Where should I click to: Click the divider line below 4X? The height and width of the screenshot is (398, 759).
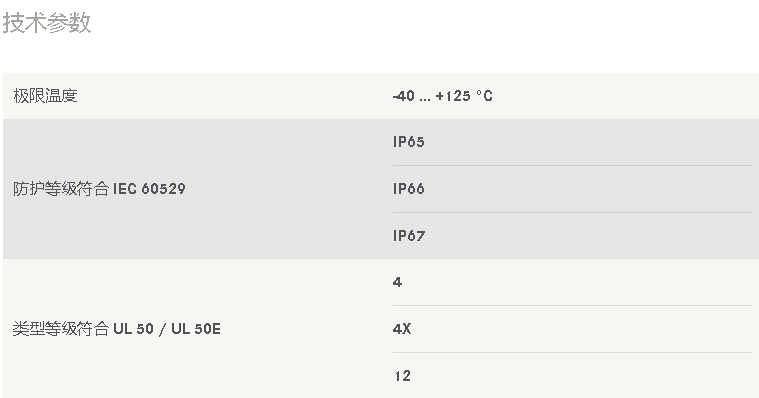pos(572,353)
